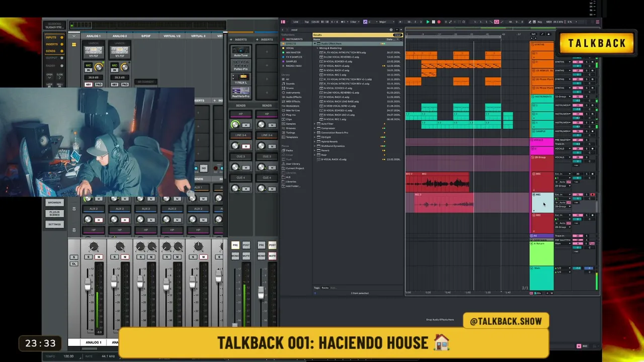The height and width of the screenshot is (362, 644).
Task: Enable 48V phantom power on Analog 1
Action: pos(89,84)
